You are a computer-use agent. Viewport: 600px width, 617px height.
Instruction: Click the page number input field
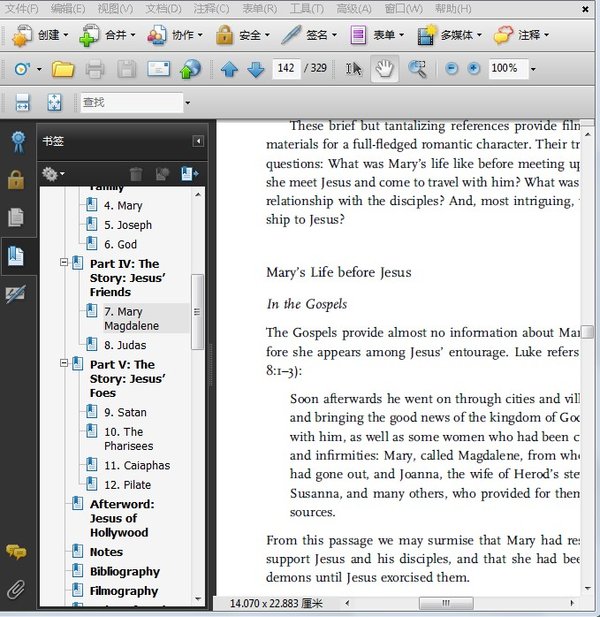click(286, 69)
